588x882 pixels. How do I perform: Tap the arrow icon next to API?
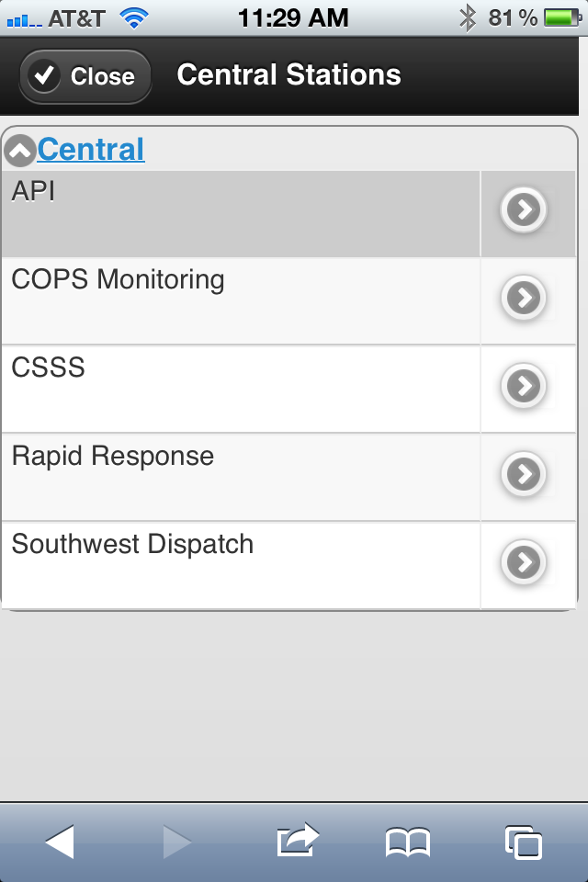[524, 209]
